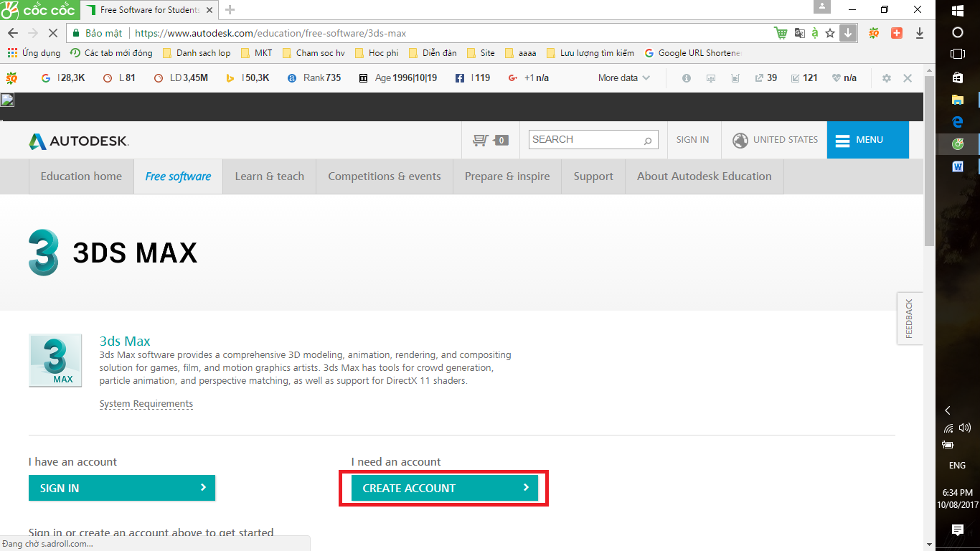This screenshot has width=980, height=551.
Task: Click the globe icon beside United States
Action: click(x=740, y=140)
